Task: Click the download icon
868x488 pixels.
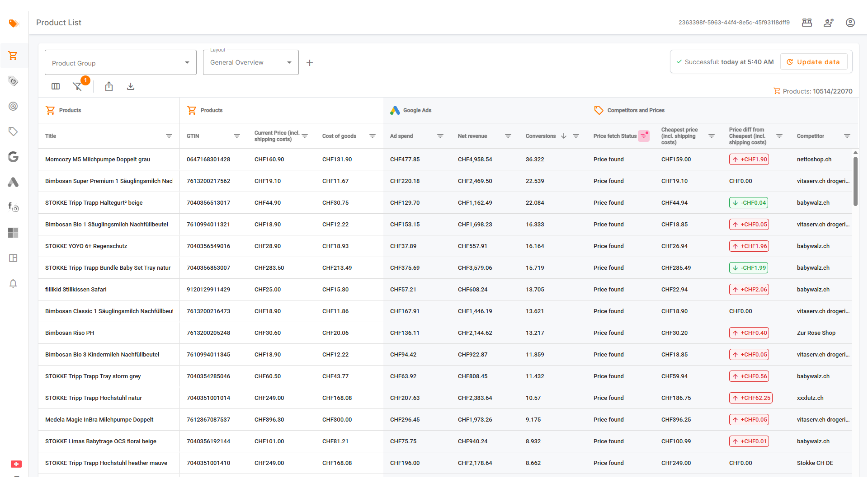Action: pyautogui.click(x=131, y=86)
